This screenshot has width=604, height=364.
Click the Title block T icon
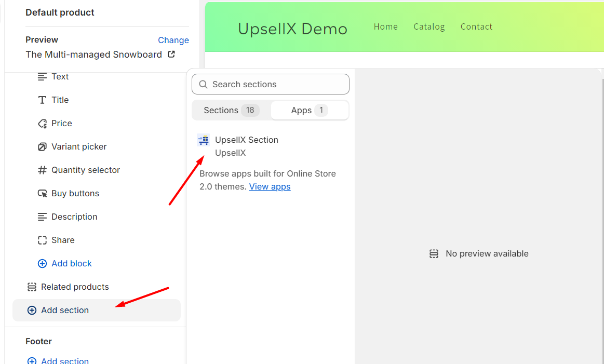pos(42,100)
